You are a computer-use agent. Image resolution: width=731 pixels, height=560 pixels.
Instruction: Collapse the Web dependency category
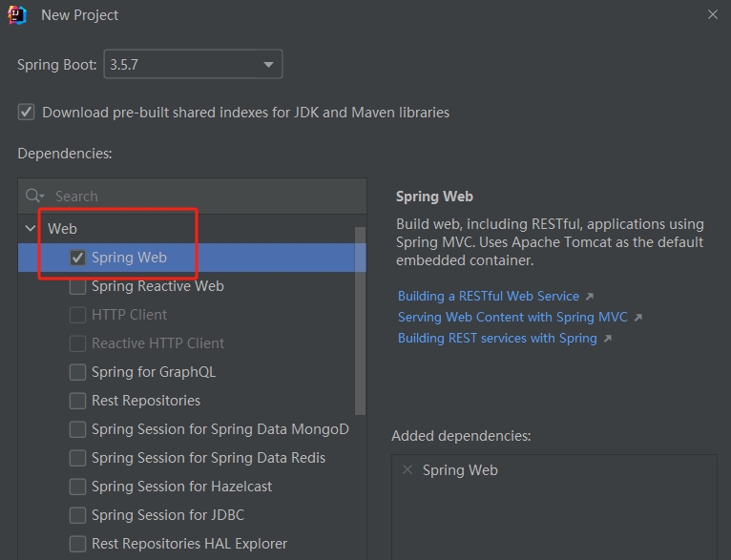(31, 229)
